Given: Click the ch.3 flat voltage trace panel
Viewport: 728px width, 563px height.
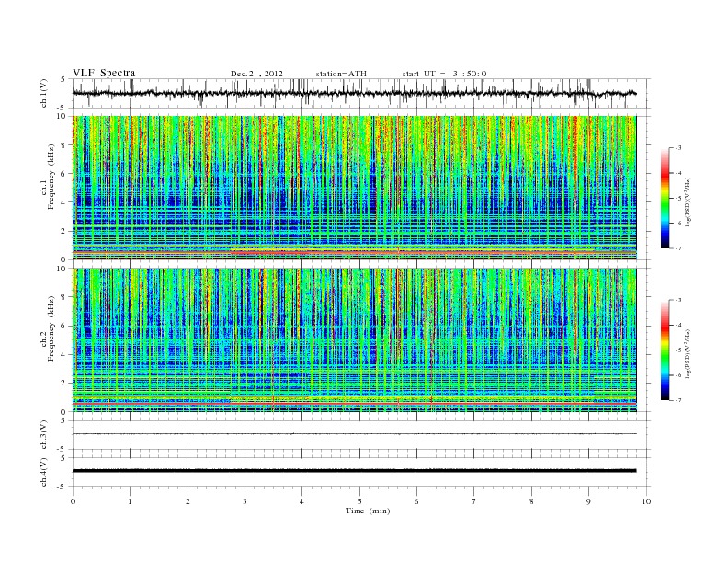Looking at the screenshot, I should 361,435.
